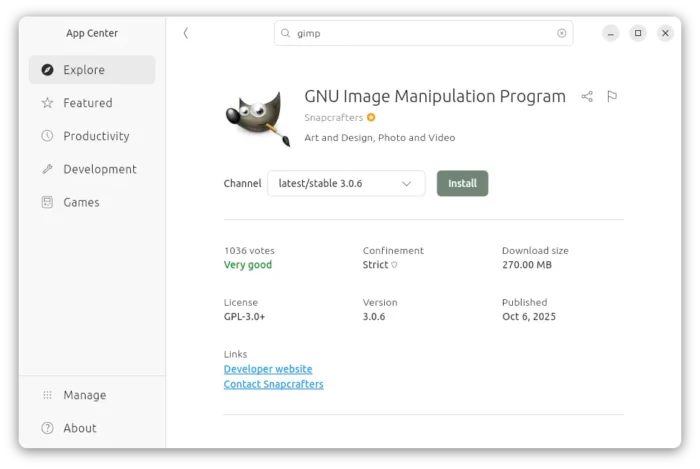The width and height of the screenshot is (700, 469).
Task: Click the verified publisher star badge
Action: point(371,118)
